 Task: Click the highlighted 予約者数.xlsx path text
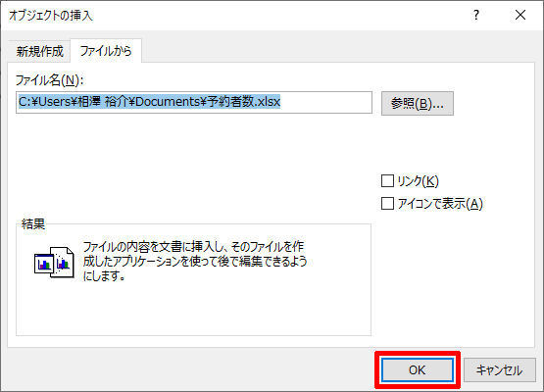243,102
